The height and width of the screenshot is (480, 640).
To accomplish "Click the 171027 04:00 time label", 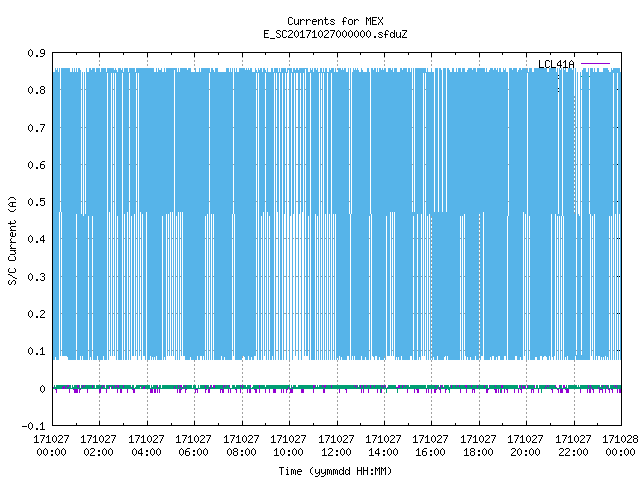I will coord(146,446).
